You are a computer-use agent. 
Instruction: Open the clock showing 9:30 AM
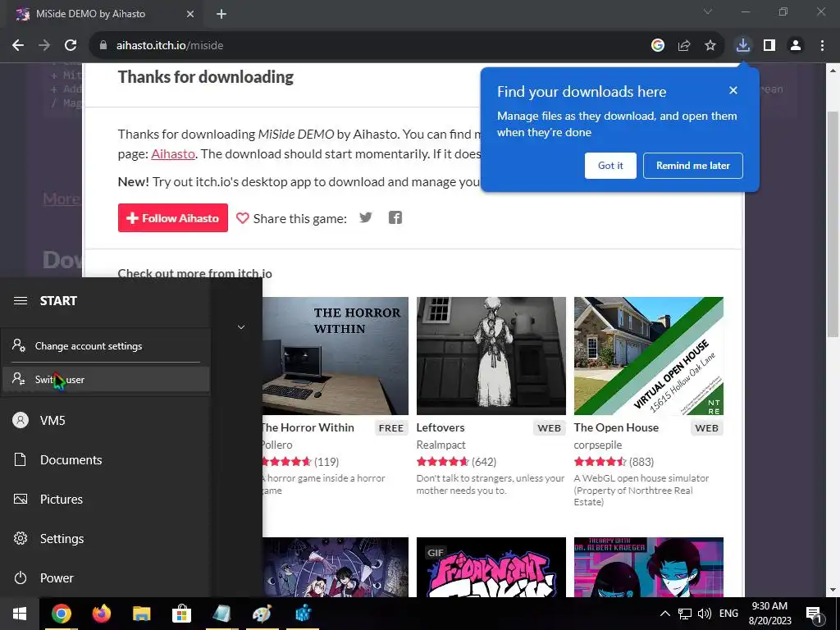pyautogui.click(x=769, y=614)
